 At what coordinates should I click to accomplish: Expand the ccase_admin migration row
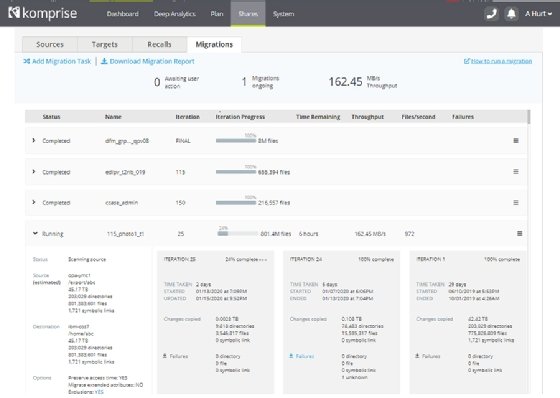34,202
